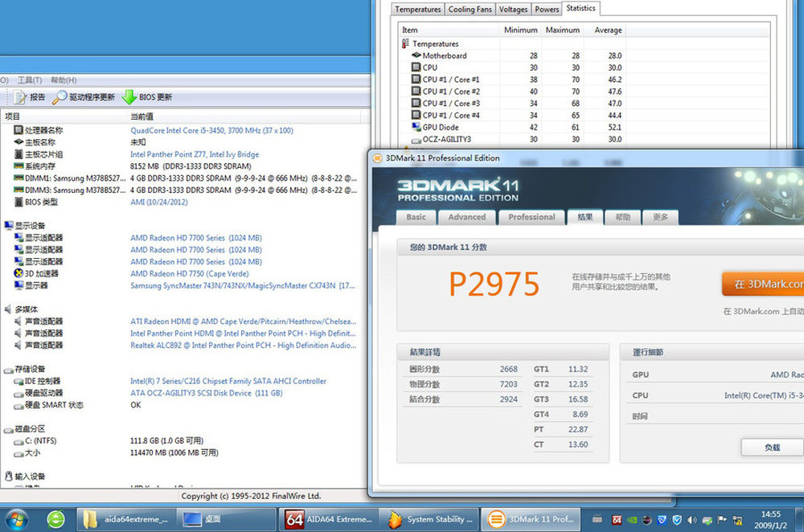Click the Minimum column header in Statistics
The width and height of the screenshot is (804, 532).
[520, 30]
